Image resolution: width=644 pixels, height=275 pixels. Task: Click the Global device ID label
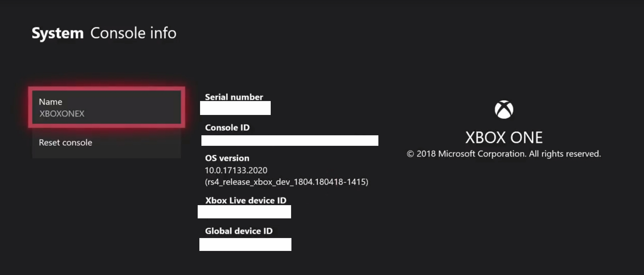click(238, 231)
